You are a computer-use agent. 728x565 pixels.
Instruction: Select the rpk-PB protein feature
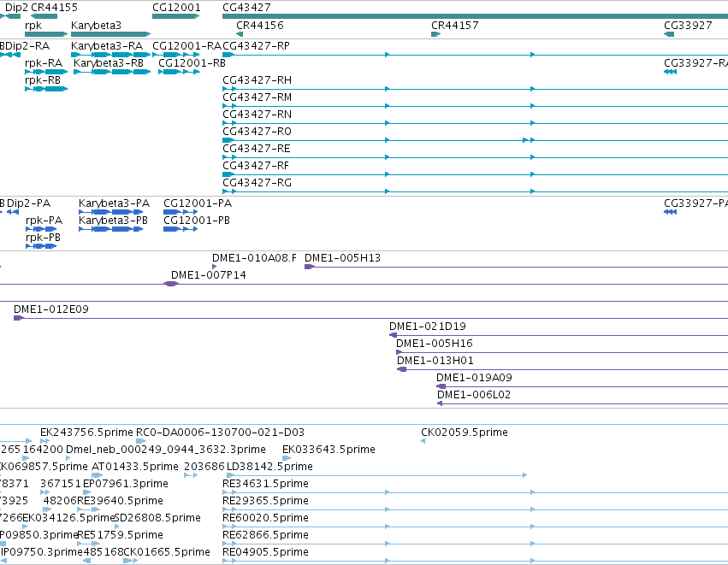(43, 238)
